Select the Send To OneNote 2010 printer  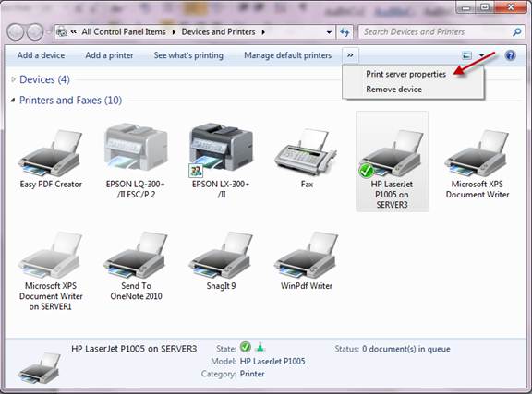coord(136,266)
